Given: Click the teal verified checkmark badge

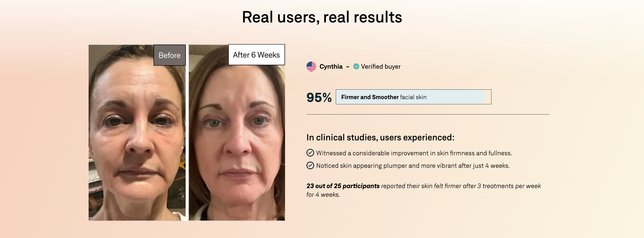Looking at the screenshot, I should coord(356,67).
